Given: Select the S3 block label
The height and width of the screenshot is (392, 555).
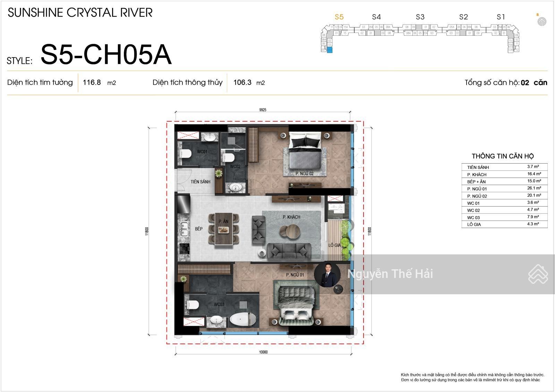Looking at the screenshot, I should 420,17.
